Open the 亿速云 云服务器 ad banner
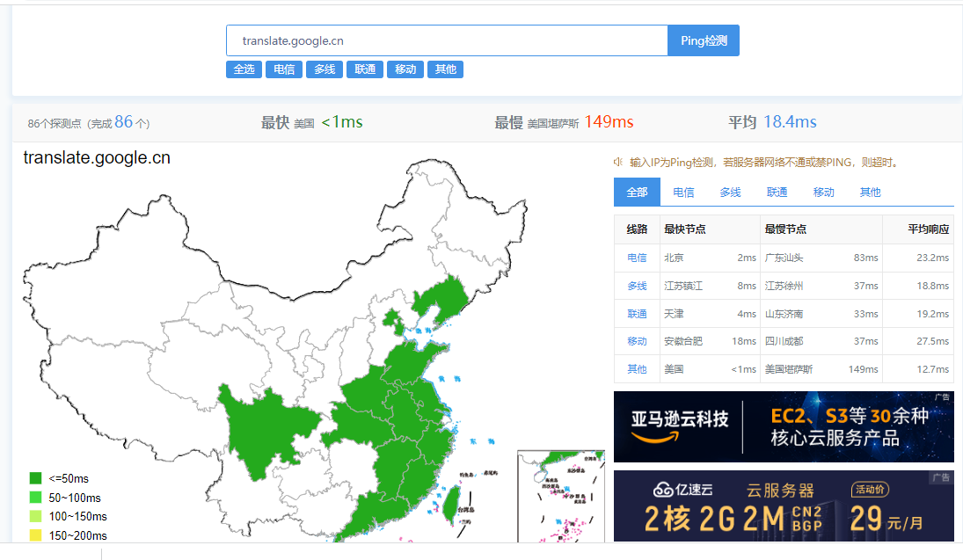Screen dimensions: 963x560 [784, 506]
